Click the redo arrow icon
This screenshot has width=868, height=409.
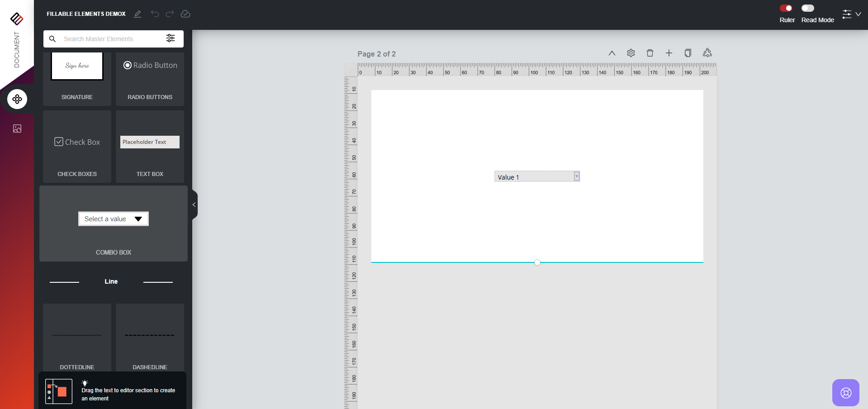tap(170, 14)
